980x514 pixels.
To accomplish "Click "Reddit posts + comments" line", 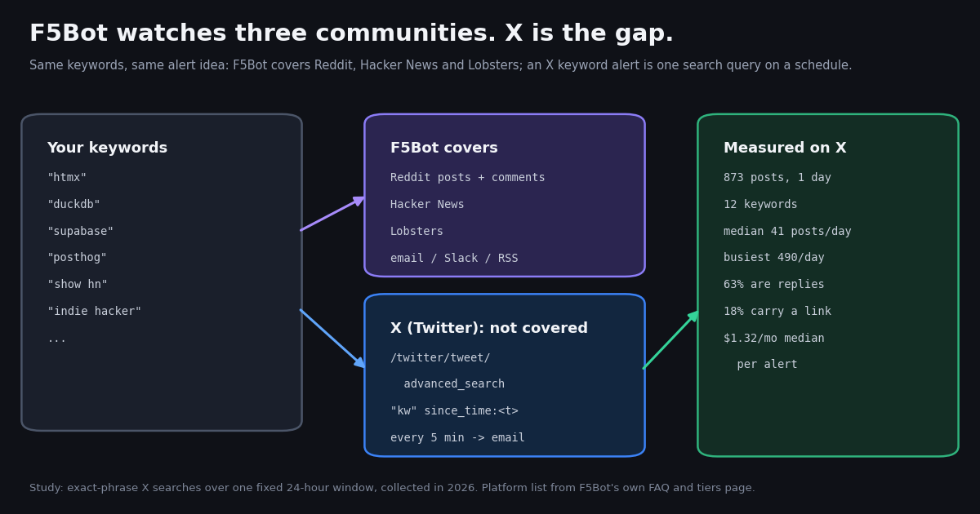I will 467,178.
